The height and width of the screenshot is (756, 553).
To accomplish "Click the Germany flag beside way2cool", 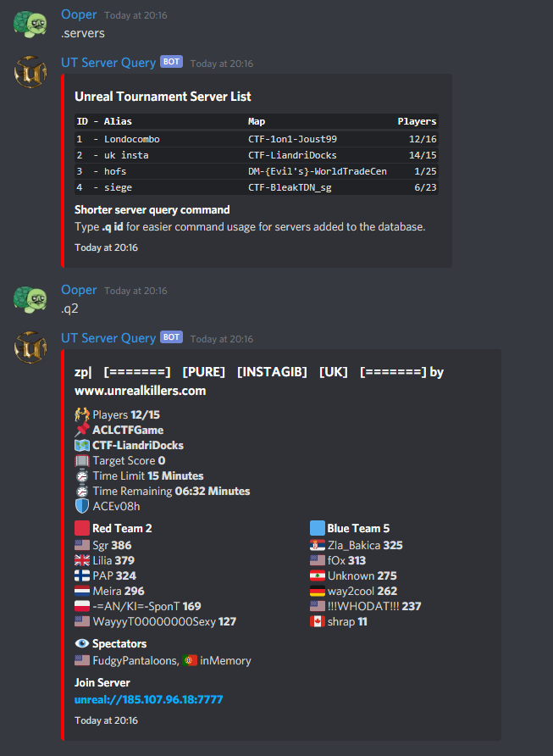I will [x=317, y=591].
